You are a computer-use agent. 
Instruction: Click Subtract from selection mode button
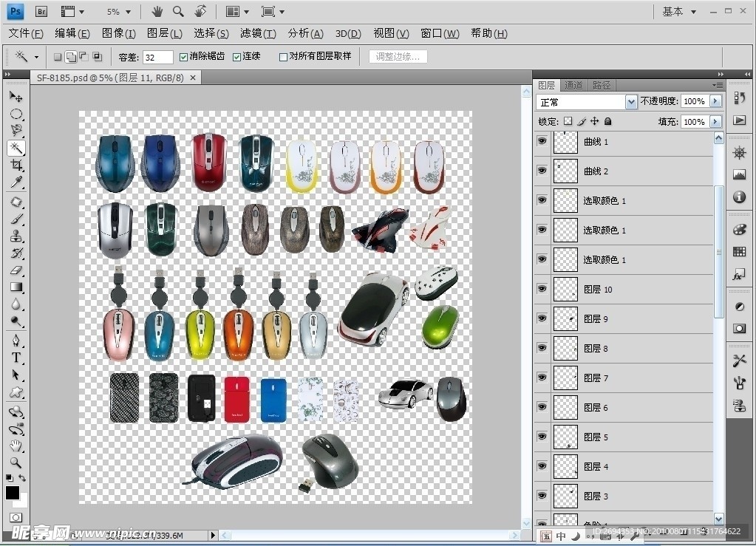coord(84,57)
